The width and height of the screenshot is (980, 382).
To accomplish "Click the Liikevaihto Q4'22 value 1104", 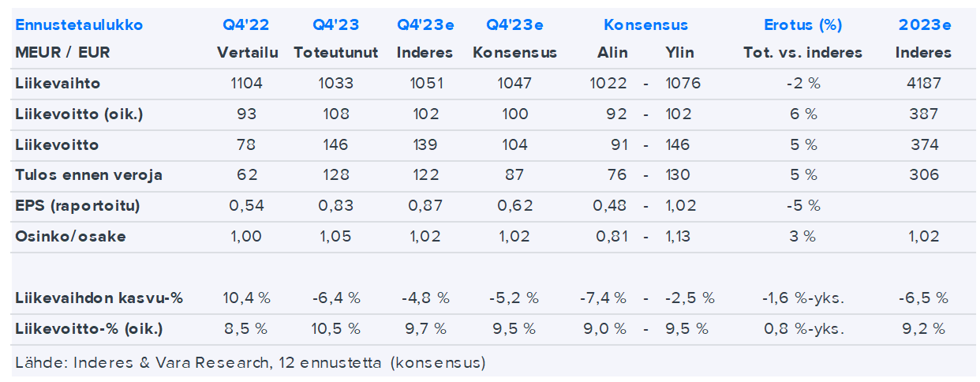I will (x=245, y=84).
